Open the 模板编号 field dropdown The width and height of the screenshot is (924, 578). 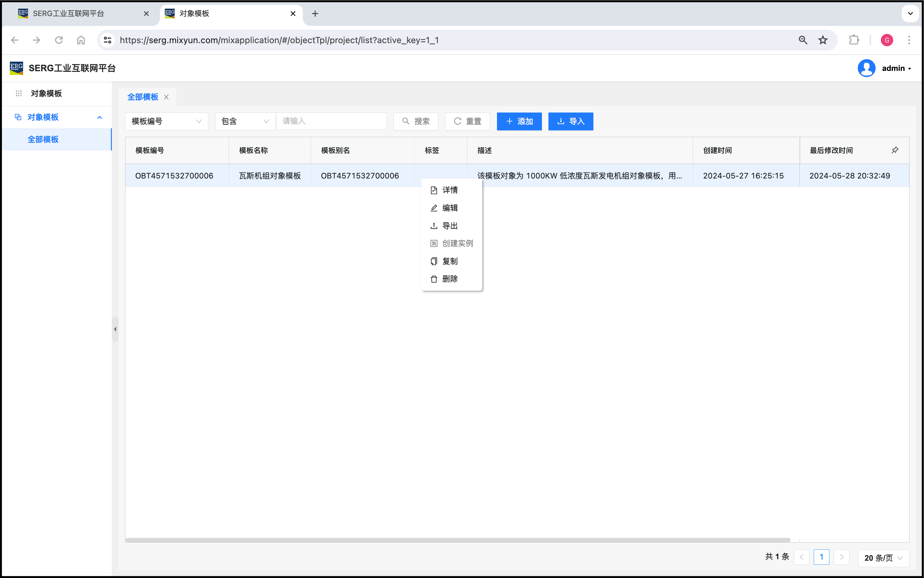pos(167,121)
